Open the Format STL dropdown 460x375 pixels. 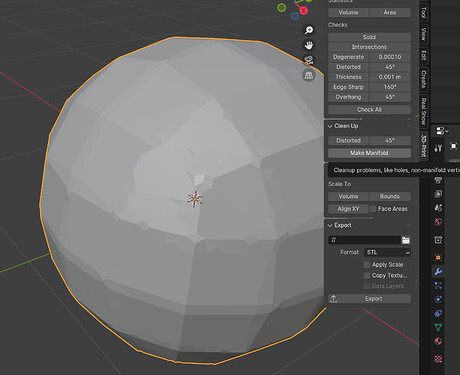coord(387,252)
